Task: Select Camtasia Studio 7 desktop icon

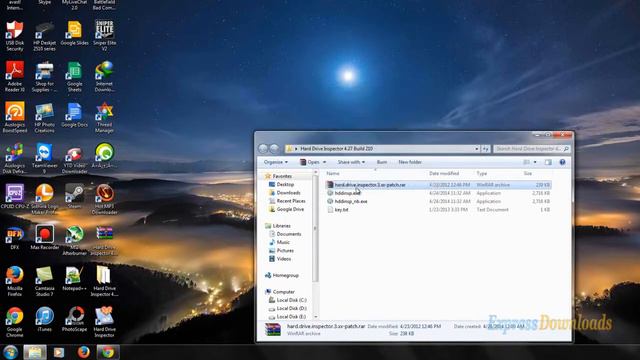Action: pyautogui.click(x=44, y=281)
